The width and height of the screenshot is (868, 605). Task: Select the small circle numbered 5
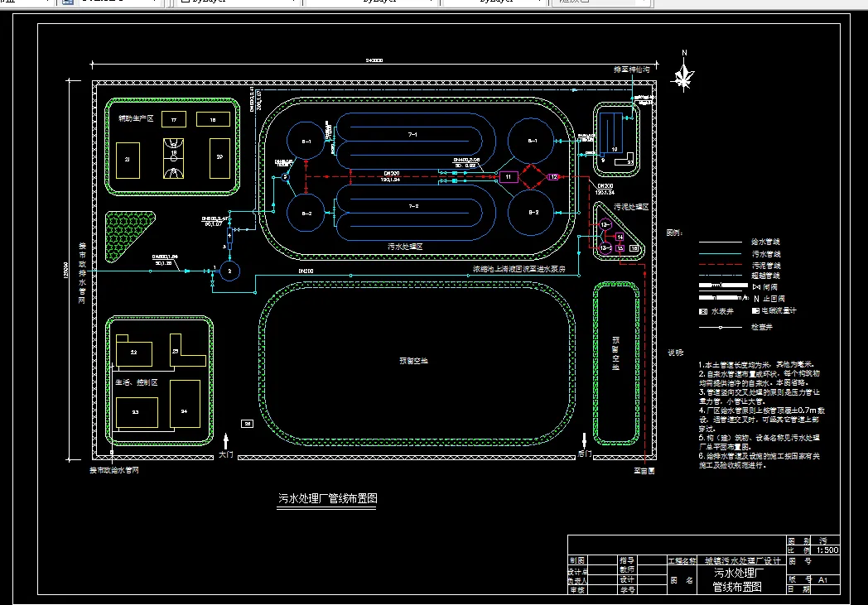pyautogui.click(x=286, y=177)
